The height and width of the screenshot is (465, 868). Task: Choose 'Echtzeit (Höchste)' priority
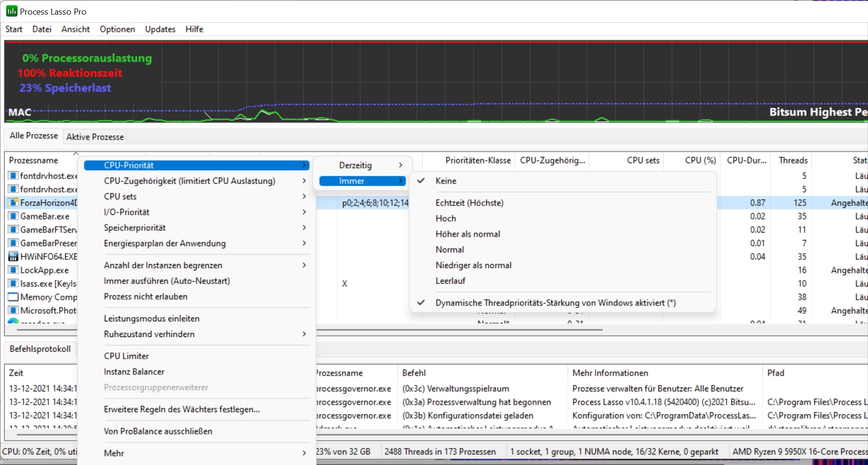(x=563, y=203)
